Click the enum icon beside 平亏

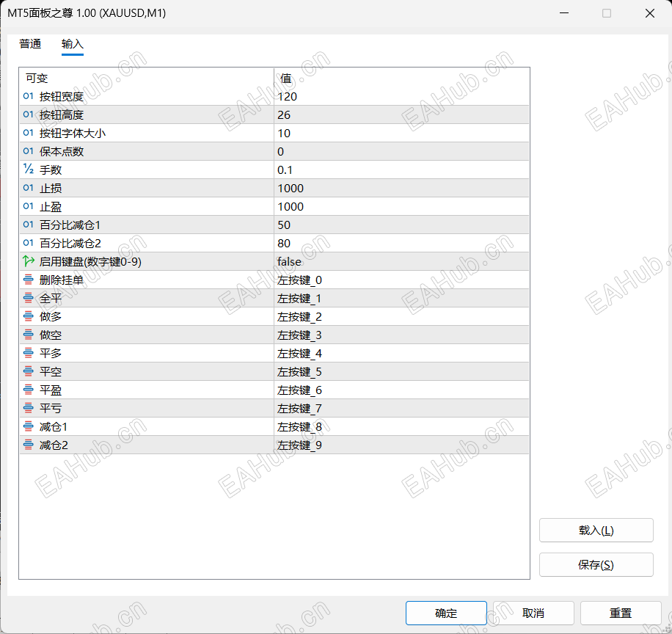[29, 408]
